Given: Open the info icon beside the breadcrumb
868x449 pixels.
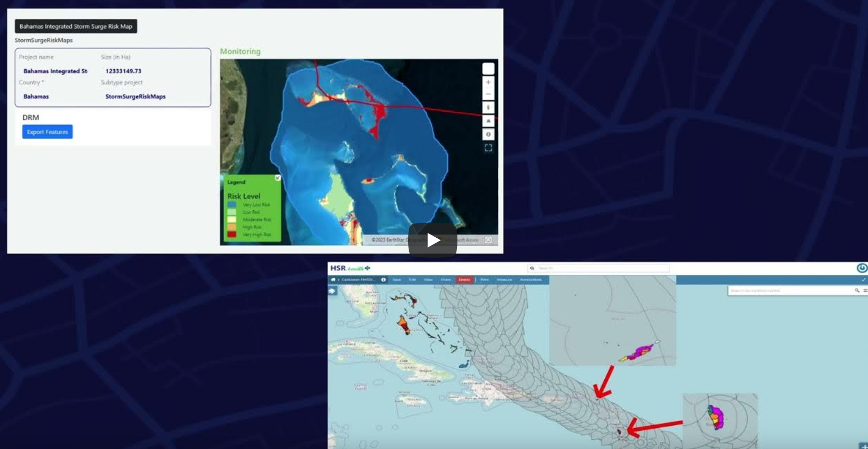Looking at the screenshot, I should coord(383,279).
